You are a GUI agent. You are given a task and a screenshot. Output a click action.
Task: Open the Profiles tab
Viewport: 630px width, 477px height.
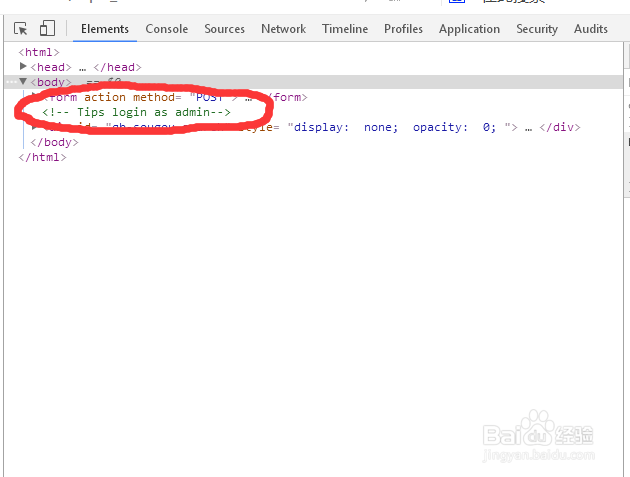[403, 29]
